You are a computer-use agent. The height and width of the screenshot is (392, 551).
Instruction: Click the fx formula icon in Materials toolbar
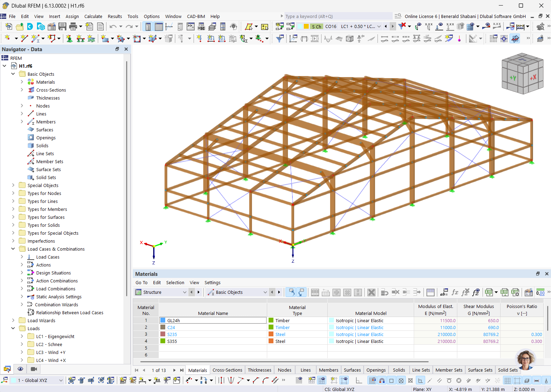(x=455, y=292)
